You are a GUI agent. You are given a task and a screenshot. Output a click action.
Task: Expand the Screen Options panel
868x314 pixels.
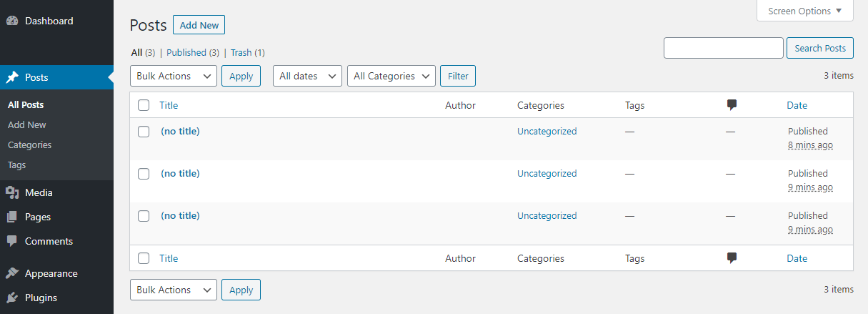[804, 11]
